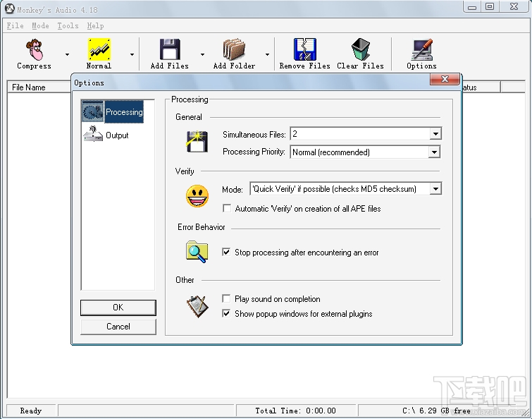Close the Monkey's Audio main window
Screen dimensions: 532x419
(514, 7)
